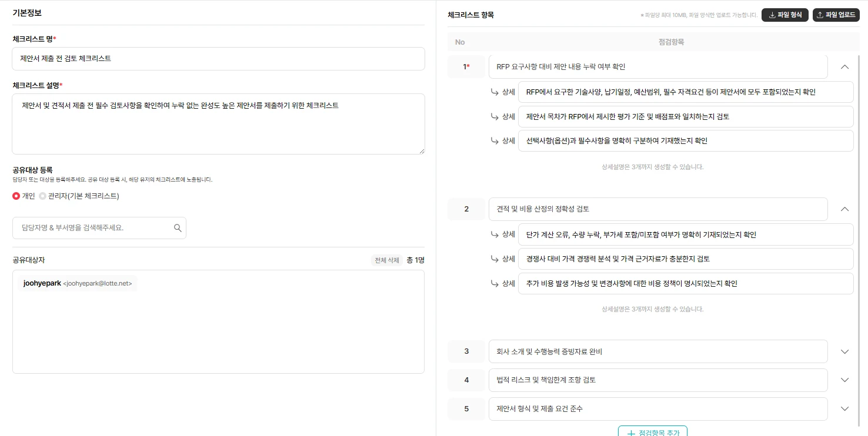Click the 파일 형식 download button
The image size is (868, 436).
[785, 15]
